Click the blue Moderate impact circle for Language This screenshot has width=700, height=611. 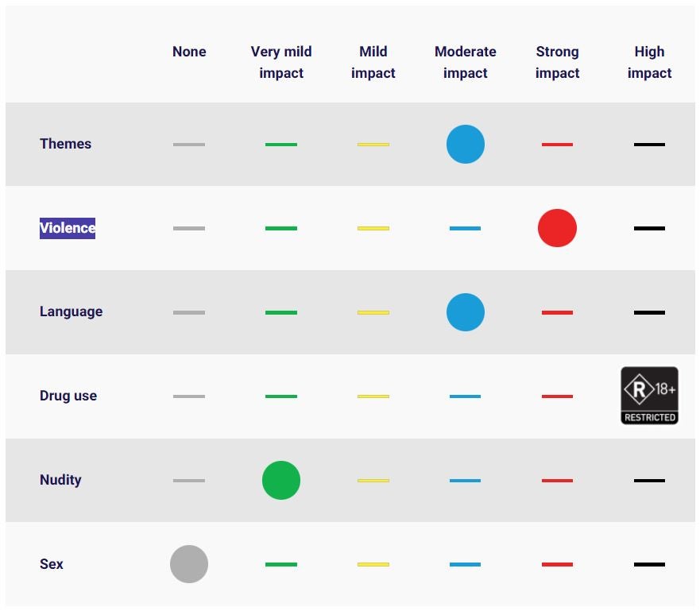coord(466,312)
